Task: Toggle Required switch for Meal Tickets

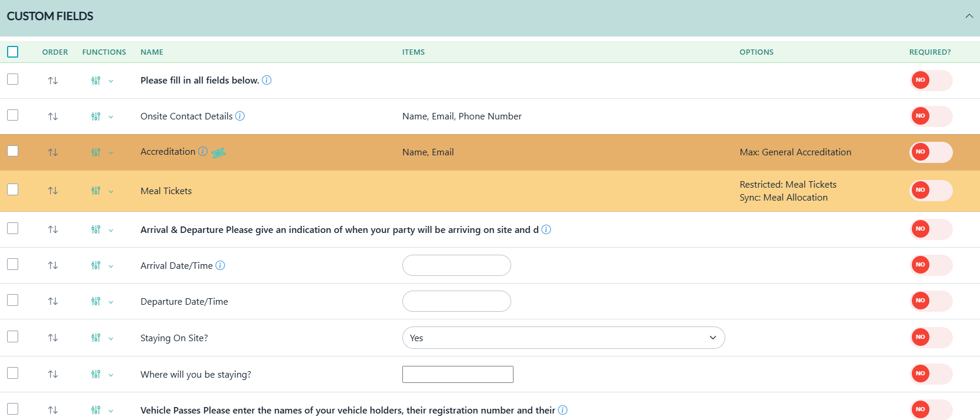Action: pos(931,191)
